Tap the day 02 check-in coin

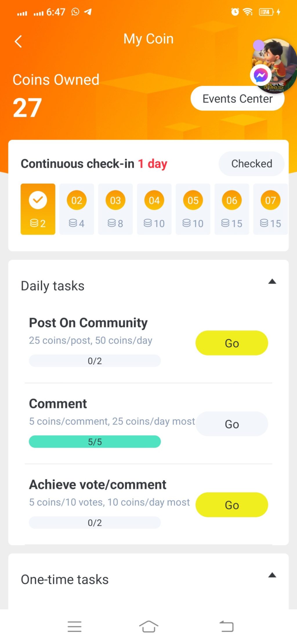coord(77,200)
